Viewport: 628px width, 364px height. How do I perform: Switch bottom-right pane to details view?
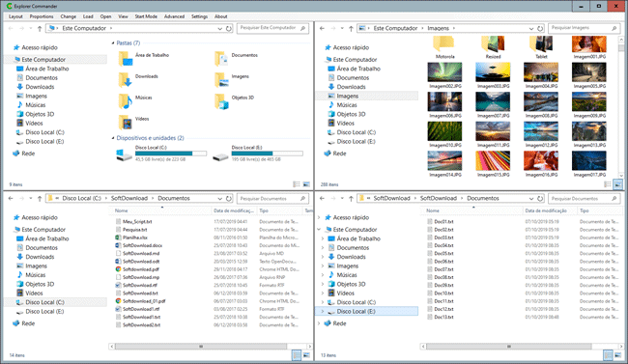coord(608,354)
